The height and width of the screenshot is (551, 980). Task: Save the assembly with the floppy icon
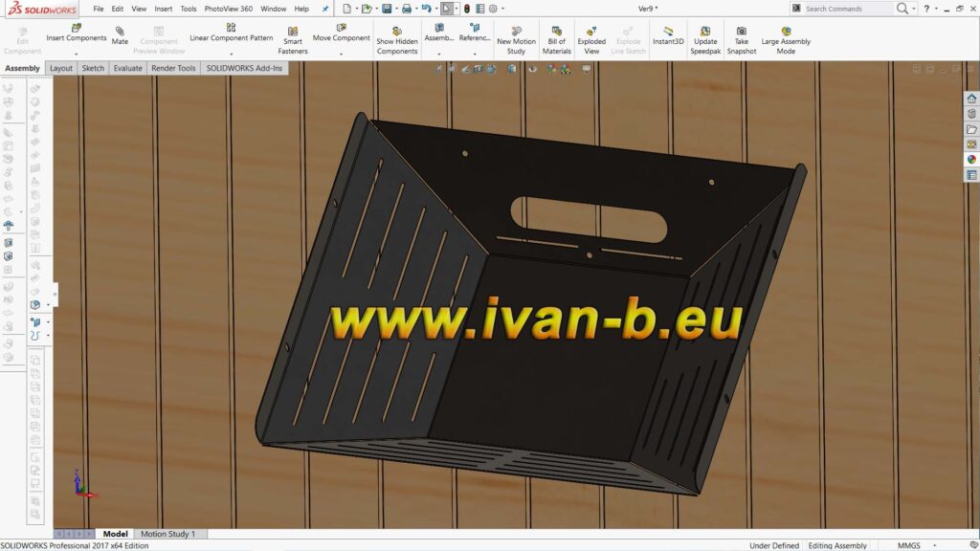[x=387, y=9]
